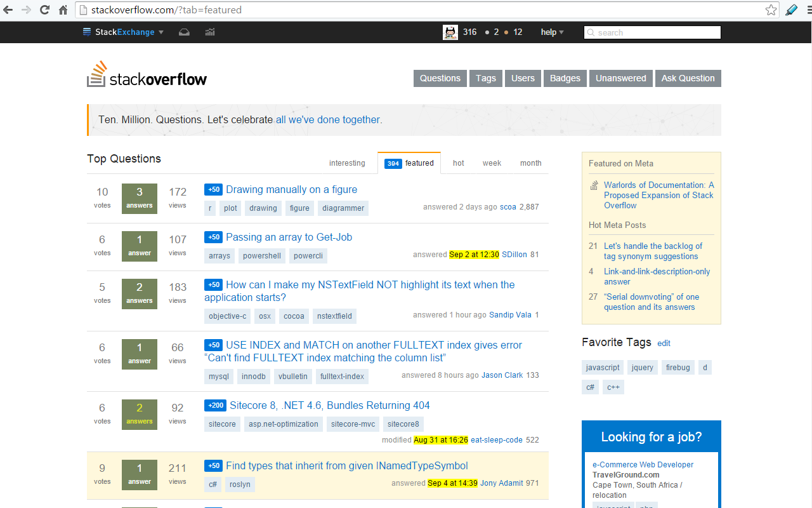The height and width of the screenshot is (508, 812).
Task: Open the StackExchange inbox icon
Action: click(184, 32)
